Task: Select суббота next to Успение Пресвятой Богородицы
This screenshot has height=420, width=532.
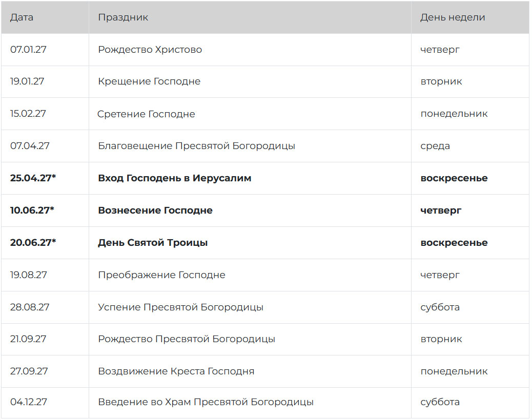Action: [440, 307]
